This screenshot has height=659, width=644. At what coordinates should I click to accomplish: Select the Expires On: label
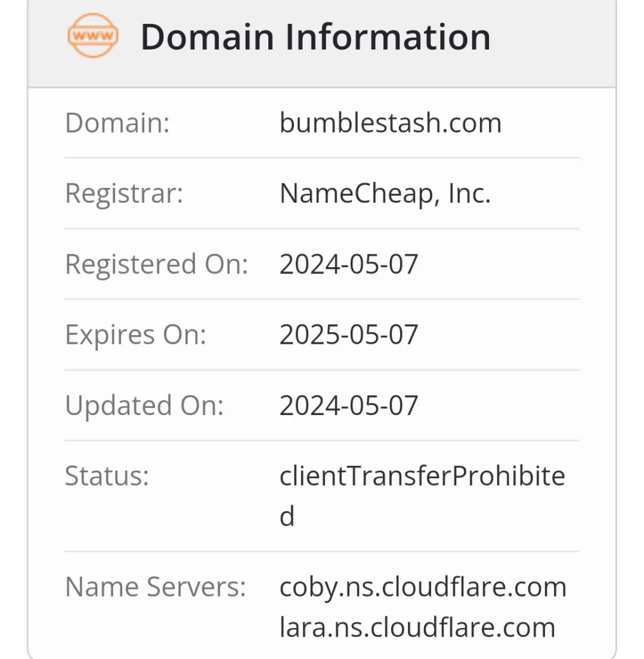[x=136, y=335]
